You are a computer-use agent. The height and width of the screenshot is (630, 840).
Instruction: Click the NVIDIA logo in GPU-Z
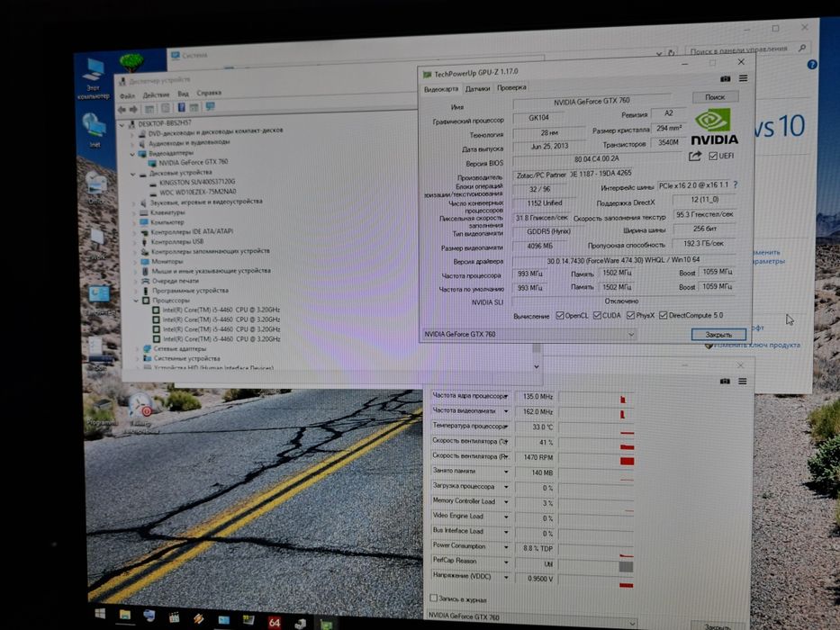(714, 126)
